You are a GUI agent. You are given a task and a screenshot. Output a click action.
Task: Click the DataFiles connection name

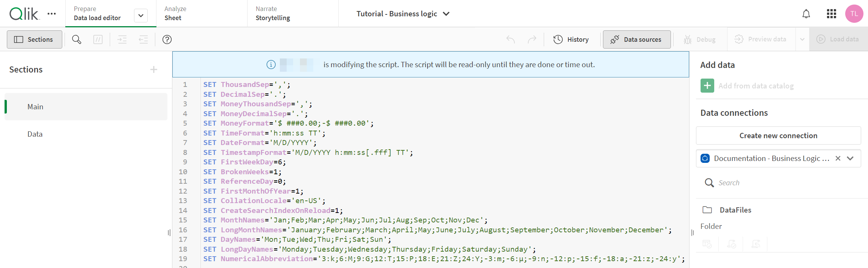(735, 210)
